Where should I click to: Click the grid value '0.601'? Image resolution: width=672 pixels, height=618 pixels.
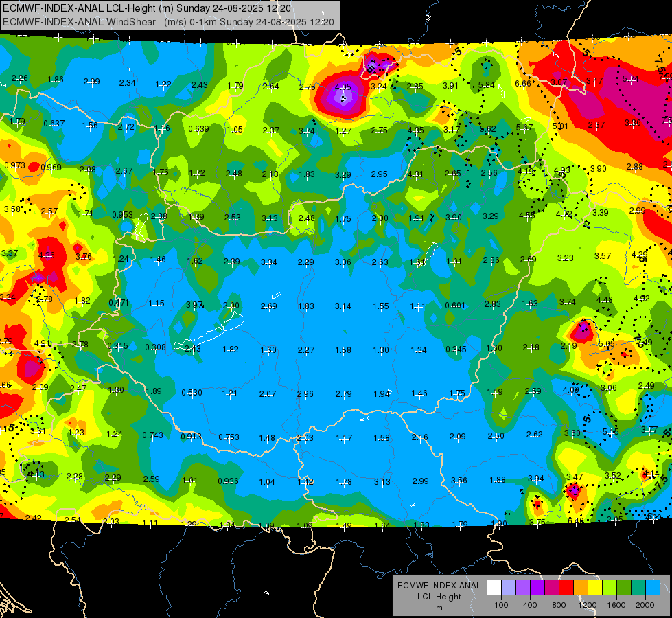(x=454, y=305)
